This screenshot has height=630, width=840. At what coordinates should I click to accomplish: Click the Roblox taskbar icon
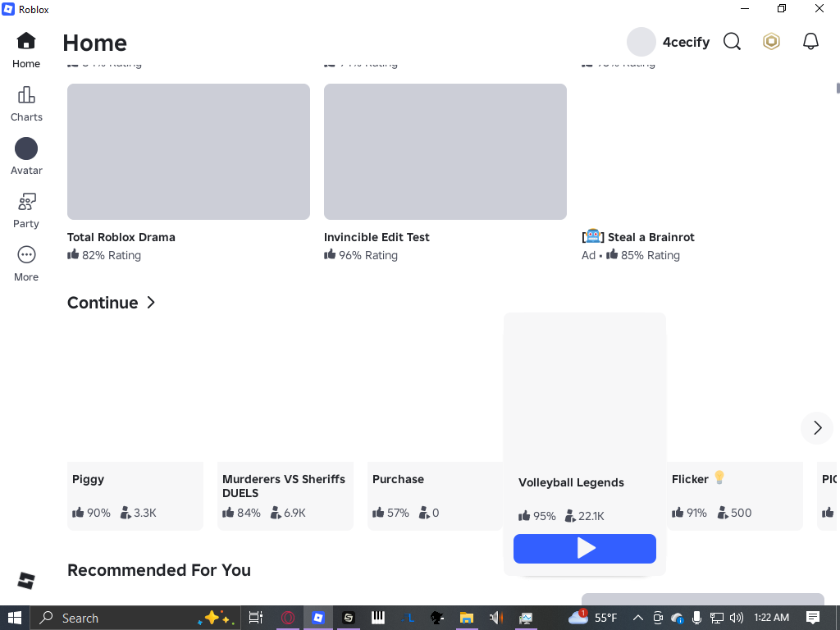tap(318, 618)
